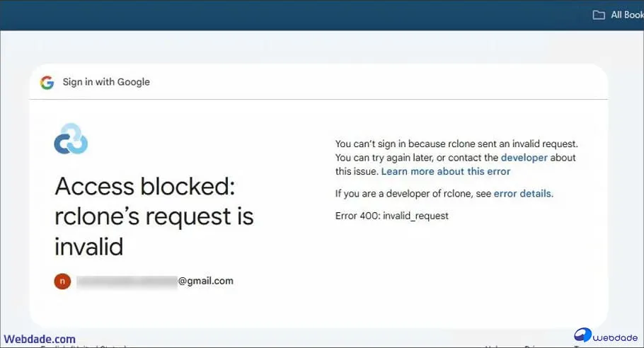Click the Error 400: invalid_request text
The image size is (644, 348).
391,216
